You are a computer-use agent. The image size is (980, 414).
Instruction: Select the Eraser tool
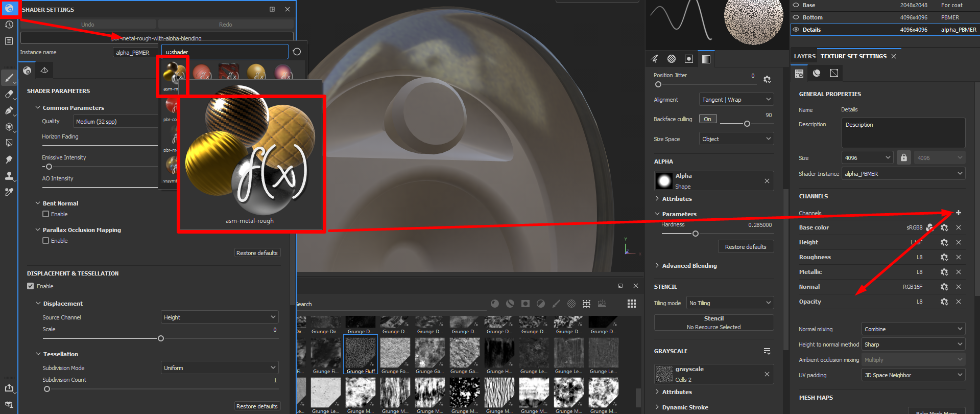tap(9, 94)
